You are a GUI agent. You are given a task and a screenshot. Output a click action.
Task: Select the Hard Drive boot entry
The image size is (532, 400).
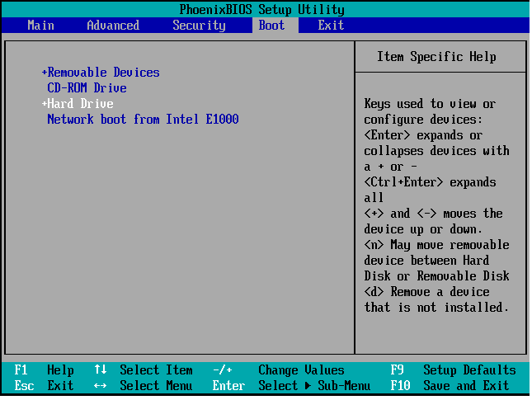coord(80,103)
